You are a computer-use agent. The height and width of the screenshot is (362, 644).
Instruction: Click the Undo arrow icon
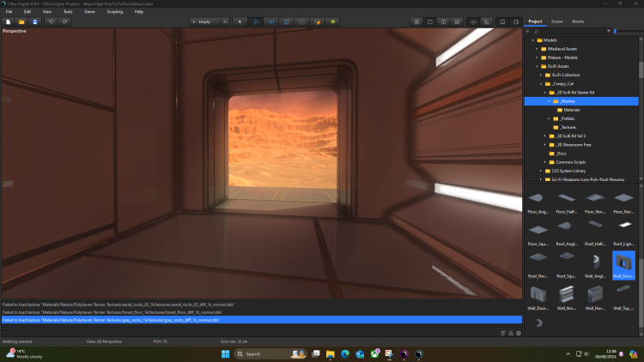[52, 21]
